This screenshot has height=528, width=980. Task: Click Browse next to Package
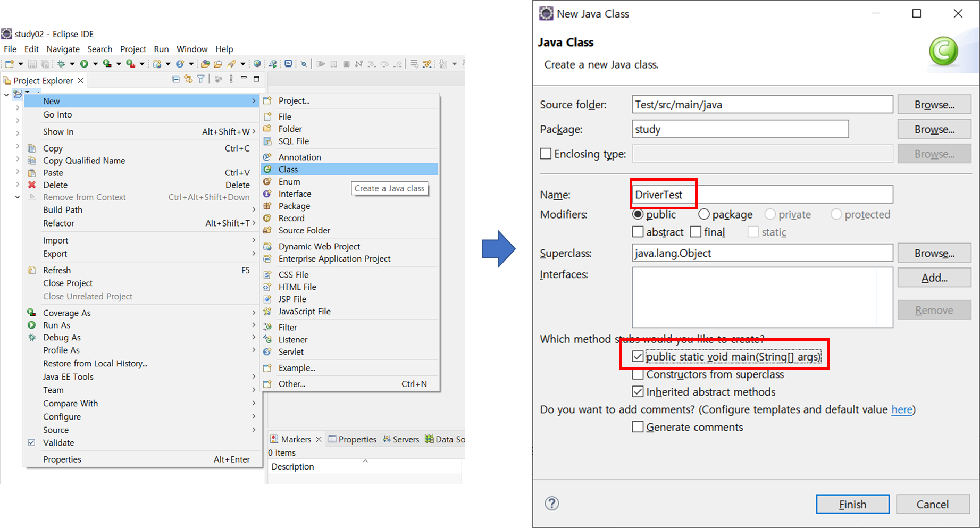(x=934, y=129)
